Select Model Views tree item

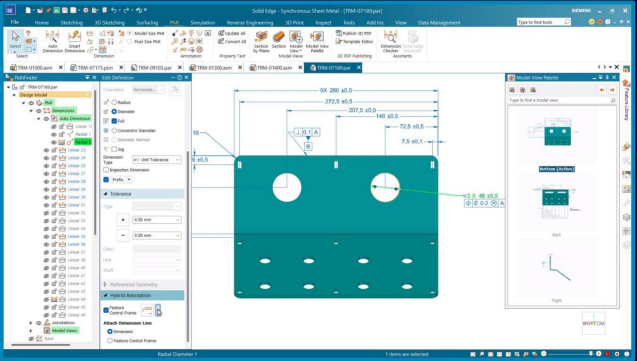pos(65,331)
